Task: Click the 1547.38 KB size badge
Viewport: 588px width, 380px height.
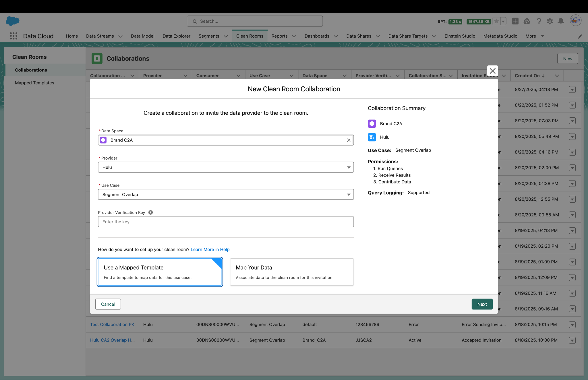Action: [479, 22]
